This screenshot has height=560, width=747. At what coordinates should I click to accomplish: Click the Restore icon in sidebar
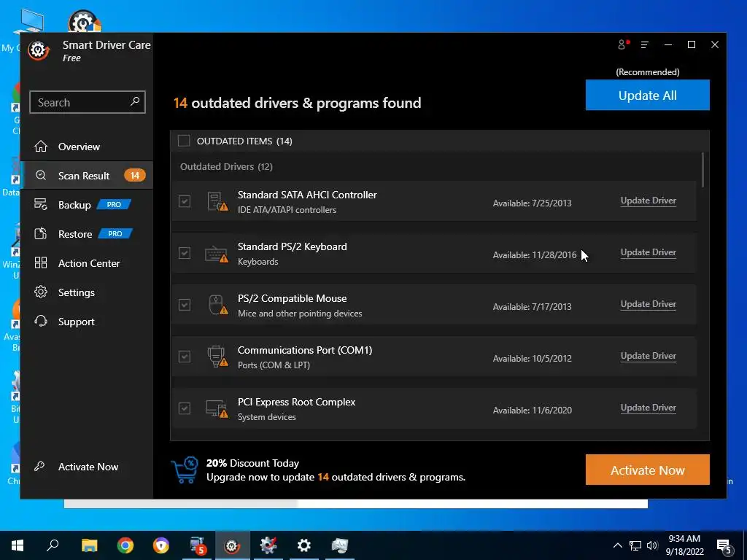point(41,234)
